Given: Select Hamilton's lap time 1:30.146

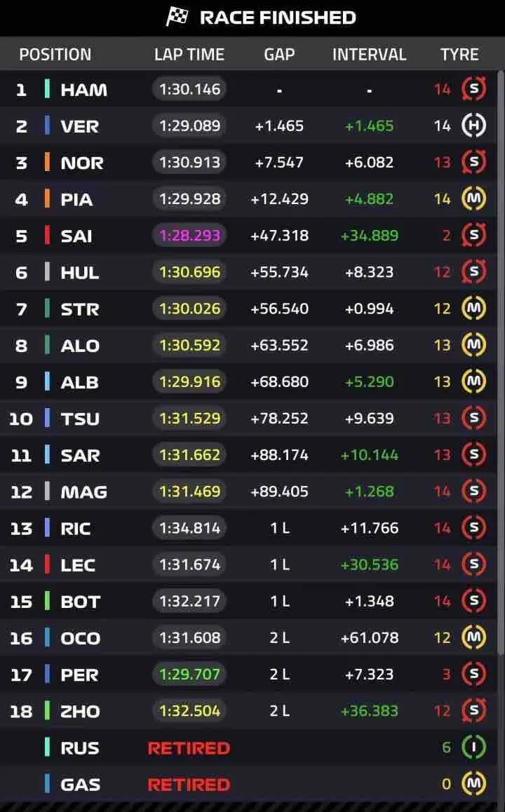Looking at the screenshot, I should click(x=189, y=89).
